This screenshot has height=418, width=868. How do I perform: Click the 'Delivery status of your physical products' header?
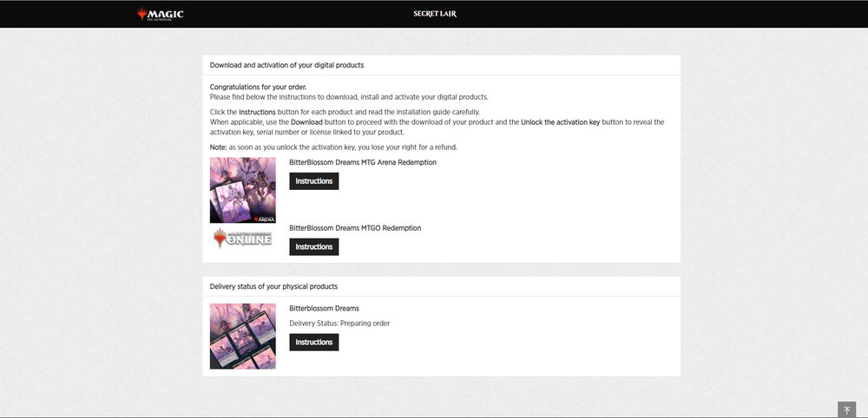(x=273, y=286)
